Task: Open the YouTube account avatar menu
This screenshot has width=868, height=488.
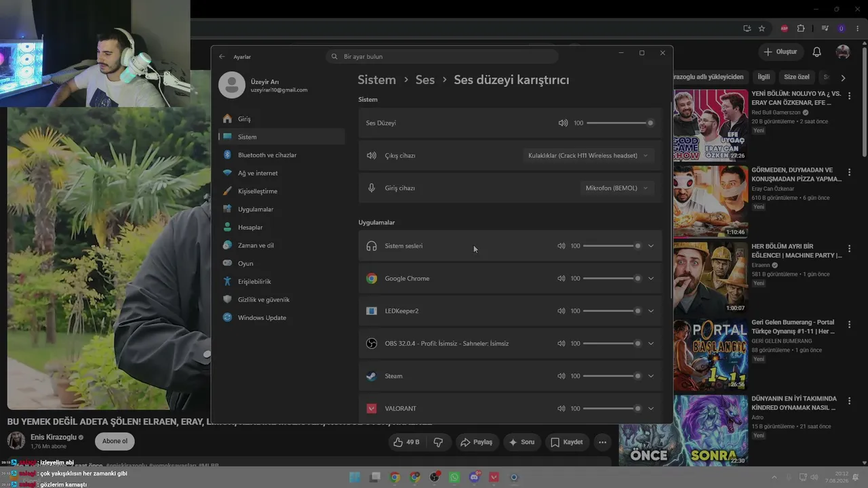Action: (843, 52)
